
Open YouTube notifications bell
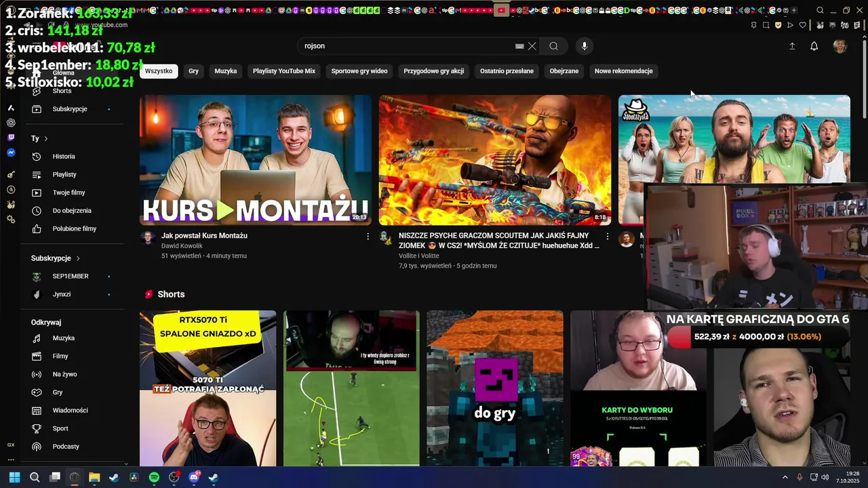pos(814,46)
